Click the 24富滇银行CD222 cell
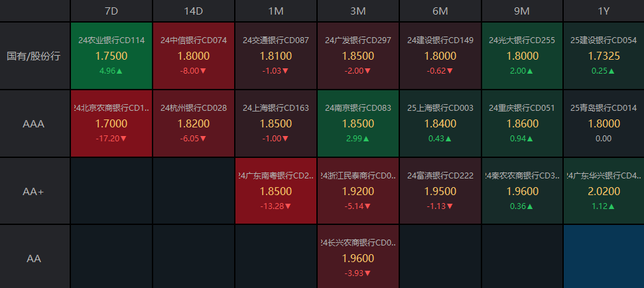 (x=440, y=190)
